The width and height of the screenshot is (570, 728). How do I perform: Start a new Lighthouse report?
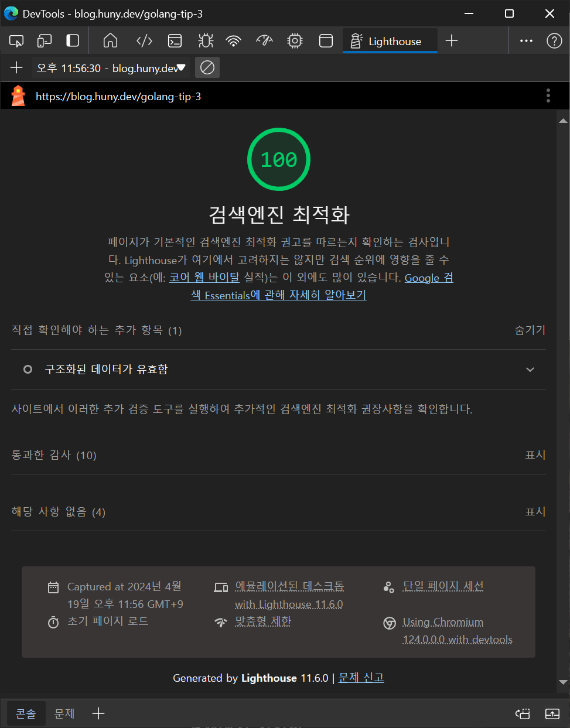(16, 68)
